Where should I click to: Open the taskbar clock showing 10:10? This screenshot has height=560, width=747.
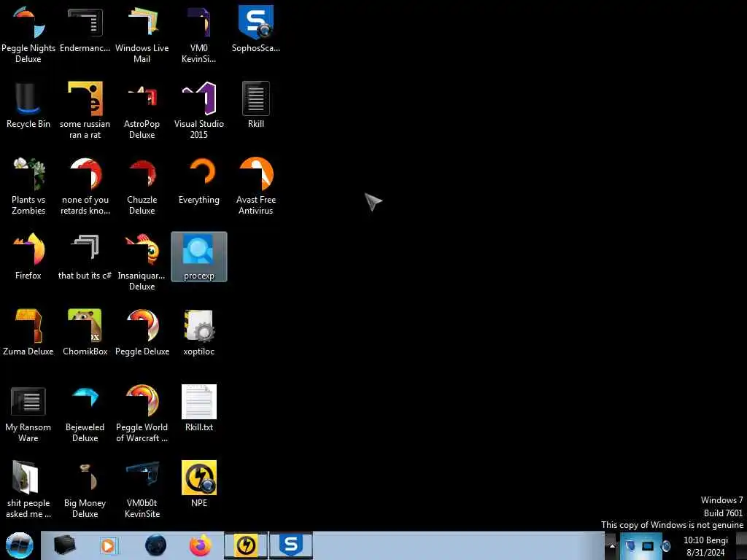[x=705, y=546]
